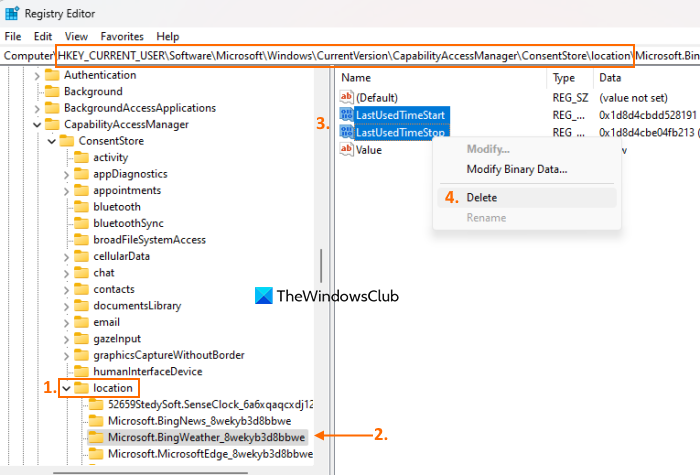Viewport: 700px width, 475px height.
Task: Click the Value string entry icon
Action: coord(346,150)
